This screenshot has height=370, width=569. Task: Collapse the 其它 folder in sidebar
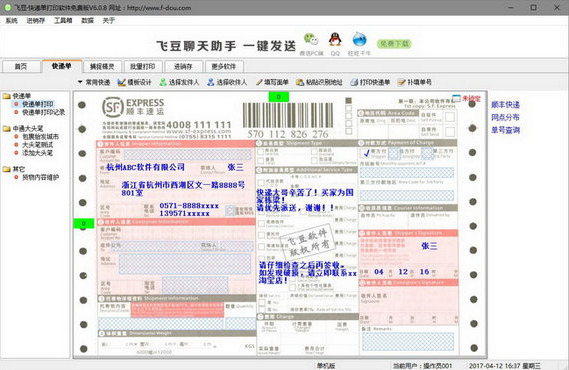[x=7, y=169]
